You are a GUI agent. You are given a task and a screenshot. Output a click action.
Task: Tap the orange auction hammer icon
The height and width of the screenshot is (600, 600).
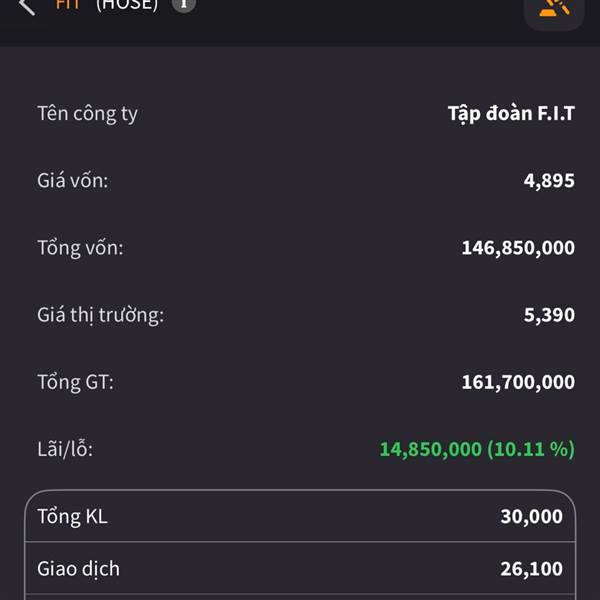(554, 10)
